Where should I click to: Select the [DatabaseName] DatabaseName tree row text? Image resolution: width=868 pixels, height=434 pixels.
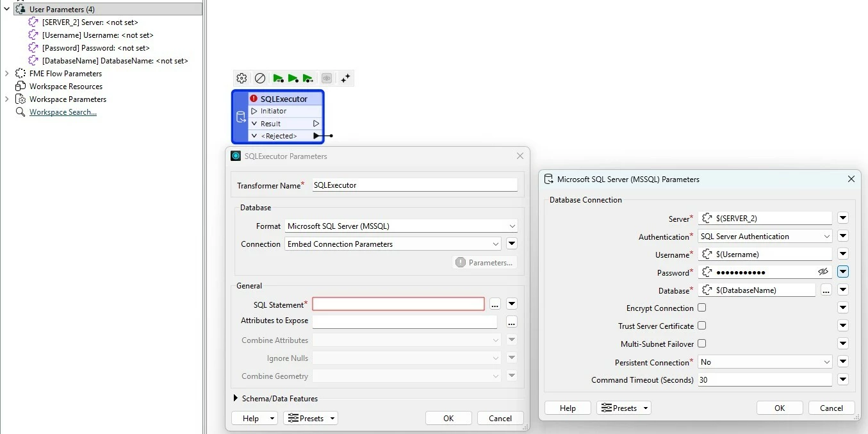tap(115, 61)
